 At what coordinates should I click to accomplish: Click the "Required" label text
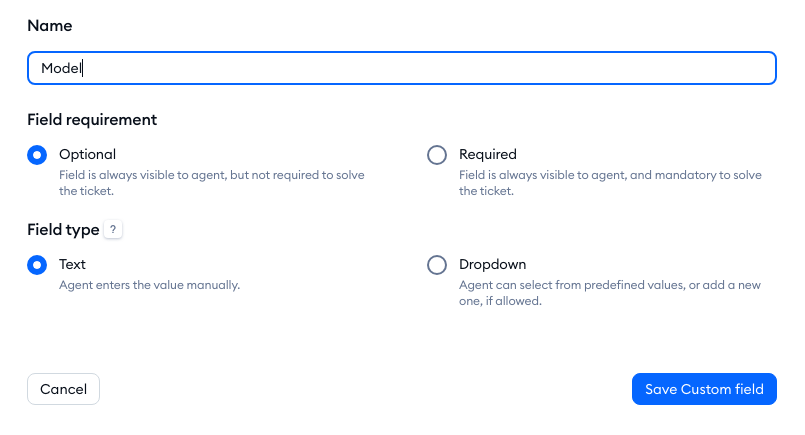(488, 154)
